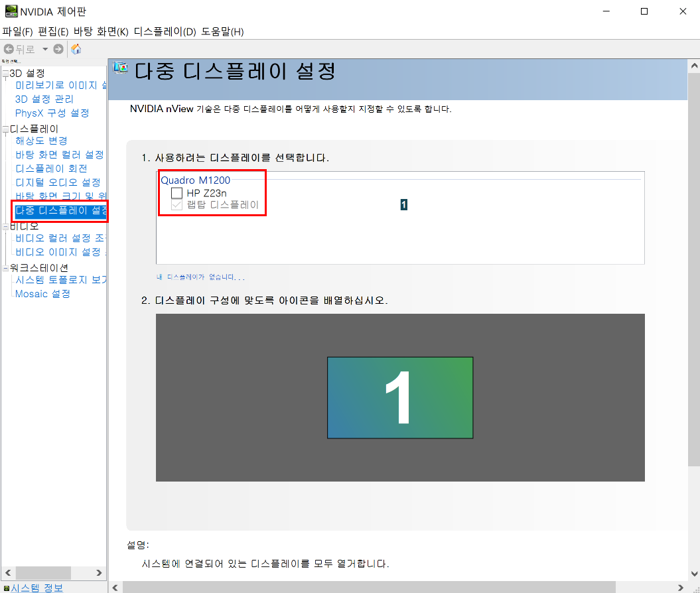Toggle the 랩탑 디스플레이 checkbox
This screenshot has height=593, width=700.
(x=176, y=205)
